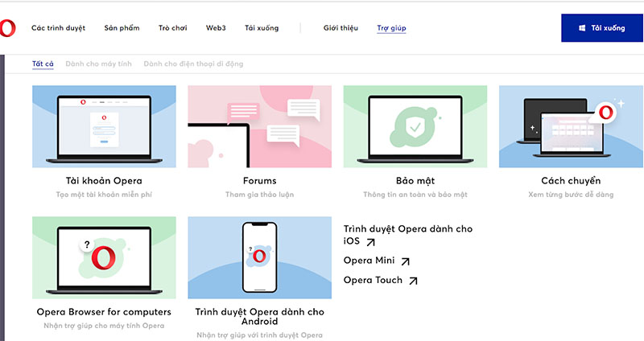The width and height of the screenshot is (644, 341).
Task: Click the Cách chuyển title link
Action: 571,181
